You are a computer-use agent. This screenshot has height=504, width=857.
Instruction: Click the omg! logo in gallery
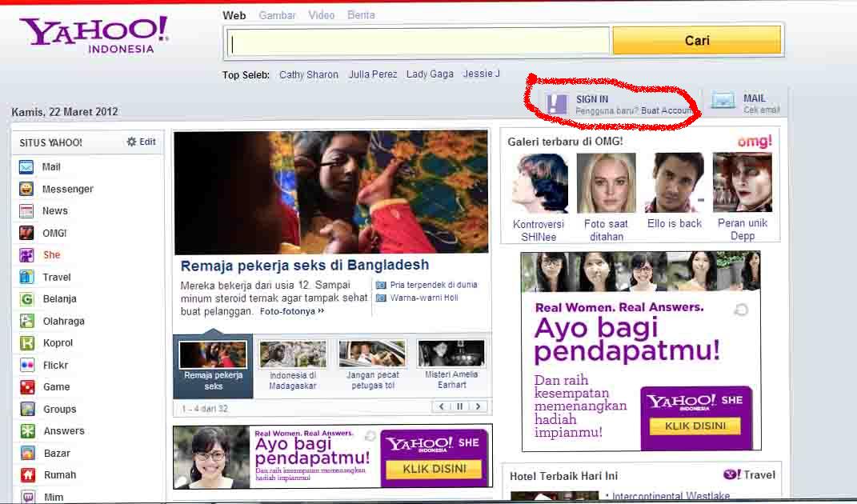tap(755, 141)
